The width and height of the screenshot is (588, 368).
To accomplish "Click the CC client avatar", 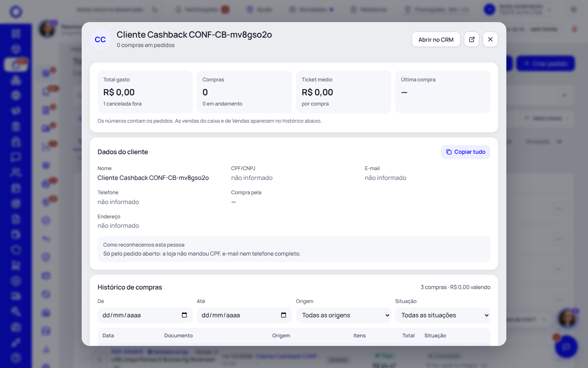I will pyautogui.click(x=100, y=39).
